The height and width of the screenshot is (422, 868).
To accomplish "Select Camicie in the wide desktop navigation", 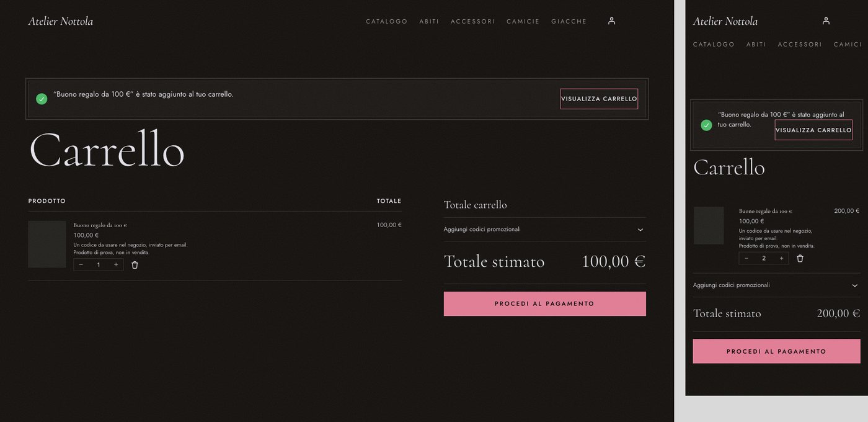I will tap(523, 22).
